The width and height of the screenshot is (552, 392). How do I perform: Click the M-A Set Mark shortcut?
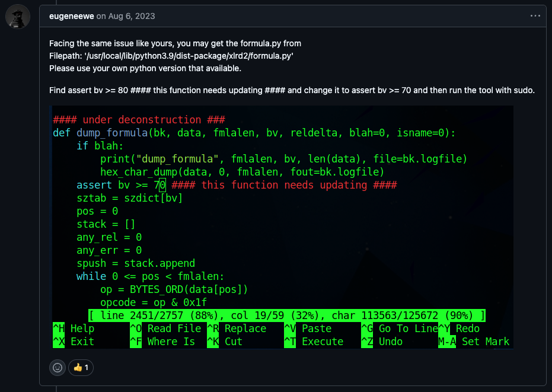pos(473,342)
